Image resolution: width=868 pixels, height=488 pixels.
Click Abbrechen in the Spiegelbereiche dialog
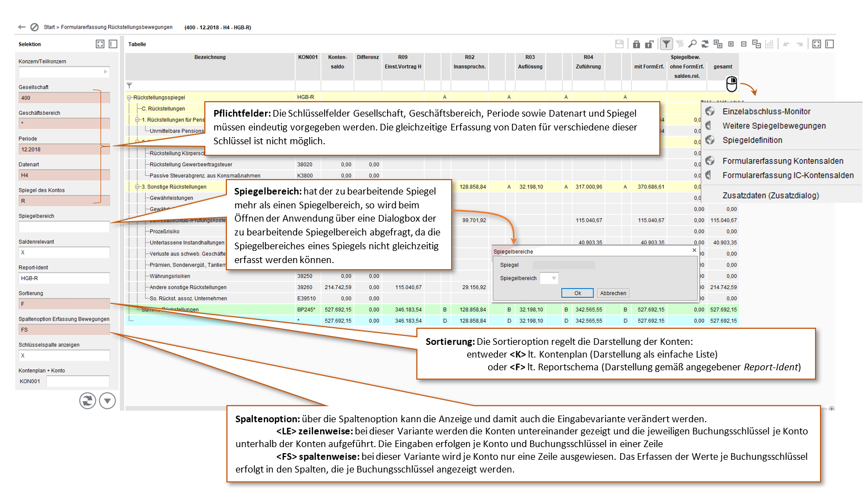pyautogui.click(x=613, y=293)
